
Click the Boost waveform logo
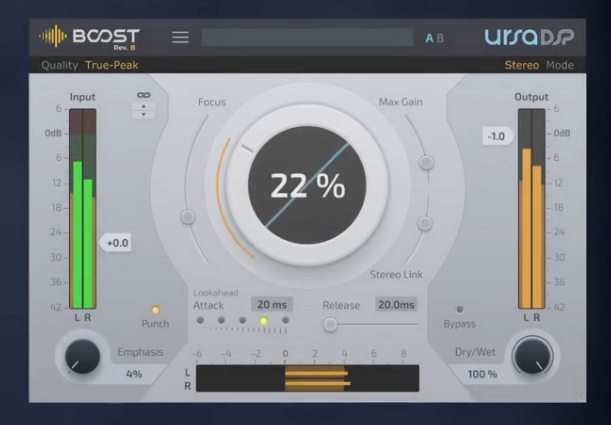53,36
